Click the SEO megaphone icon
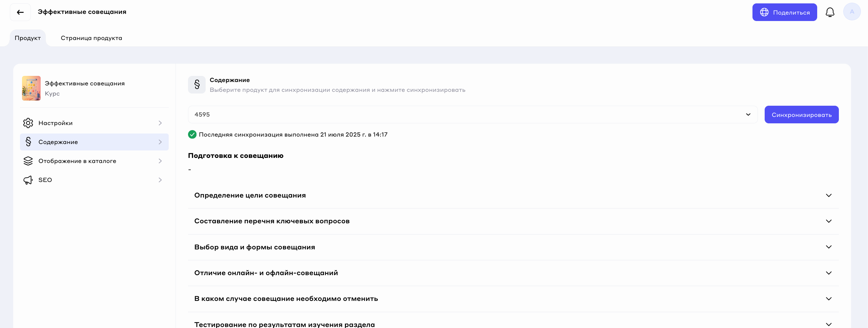Screen dimensions: 868x328 [x=28, y=180]
